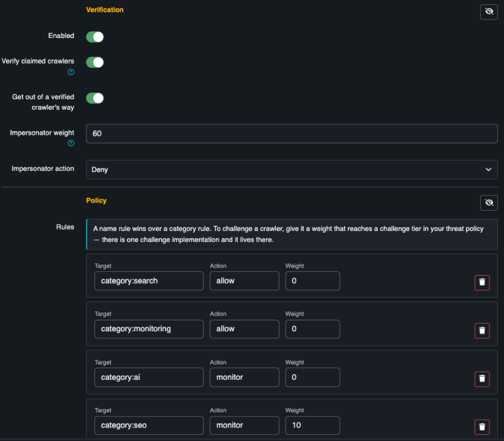Click the action field for category:search
The height and width of the screenshot is (441, 504).
point(244,281)
